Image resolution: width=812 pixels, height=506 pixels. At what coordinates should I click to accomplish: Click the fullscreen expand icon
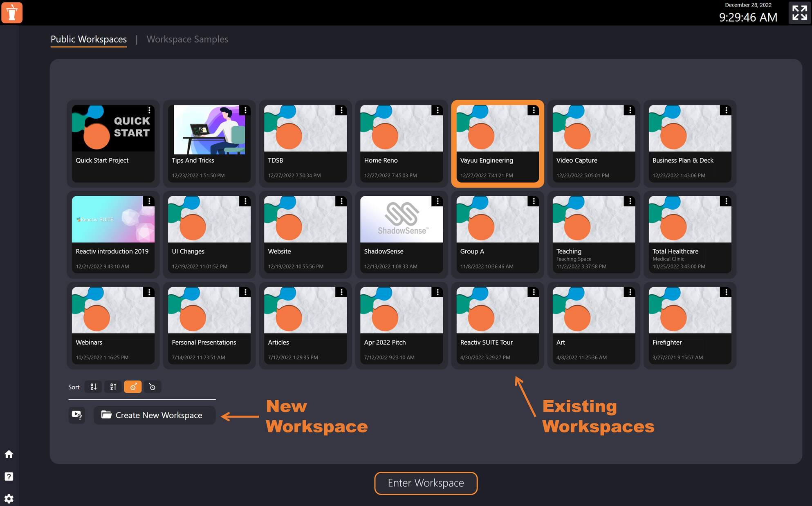click(x=799, y=13)
